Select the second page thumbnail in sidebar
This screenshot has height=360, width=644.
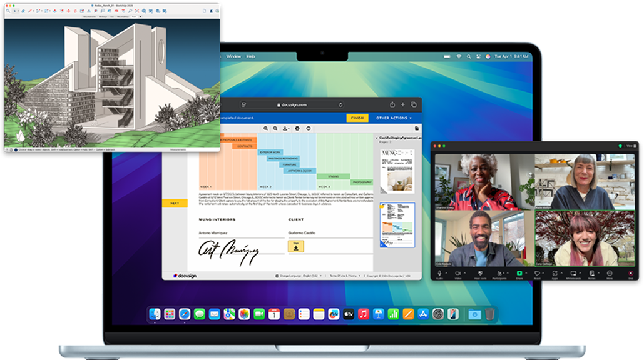tap(397, 225)
